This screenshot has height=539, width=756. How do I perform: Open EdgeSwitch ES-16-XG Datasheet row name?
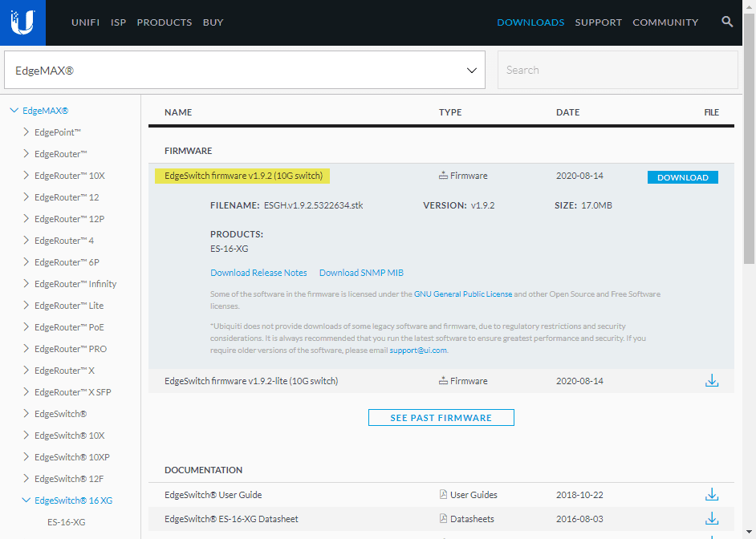click(231, 519)
